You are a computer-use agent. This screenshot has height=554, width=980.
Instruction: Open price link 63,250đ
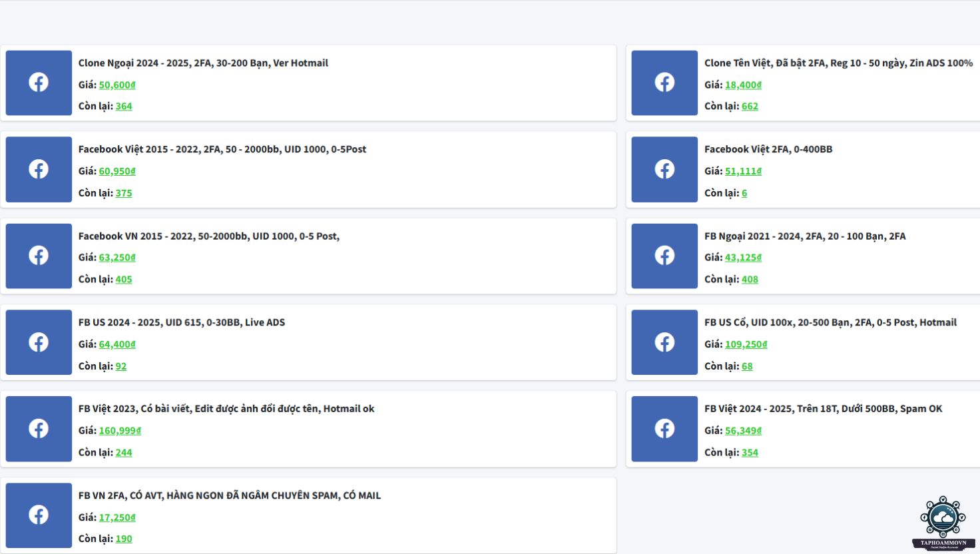pos(117,258)
